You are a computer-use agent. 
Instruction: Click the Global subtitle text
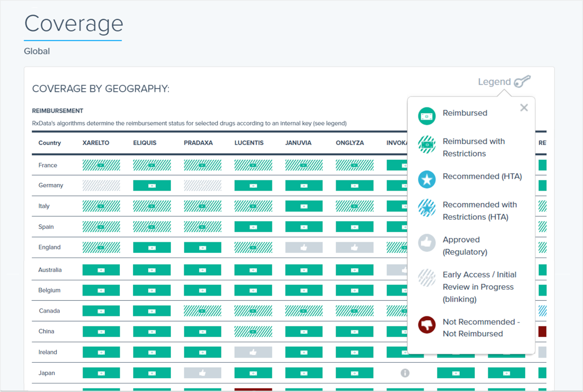click(x=37, y=51)
